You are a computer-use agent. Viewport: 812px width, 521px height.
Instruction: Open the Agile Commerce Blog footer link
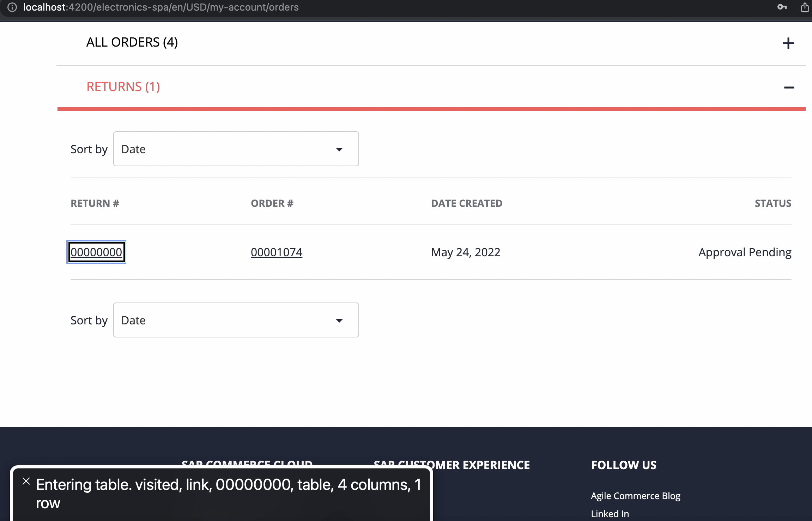click(x=636, y=496)
